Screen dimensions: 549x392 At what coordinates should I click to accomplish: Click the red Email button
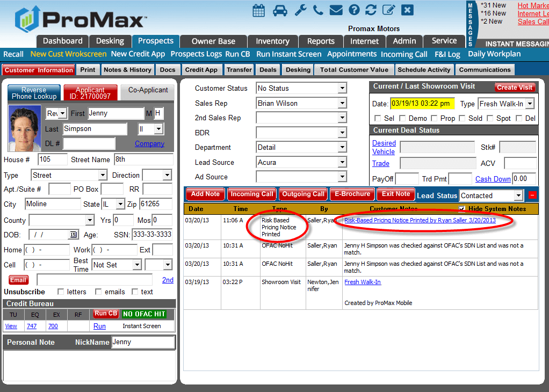point(18,280)
